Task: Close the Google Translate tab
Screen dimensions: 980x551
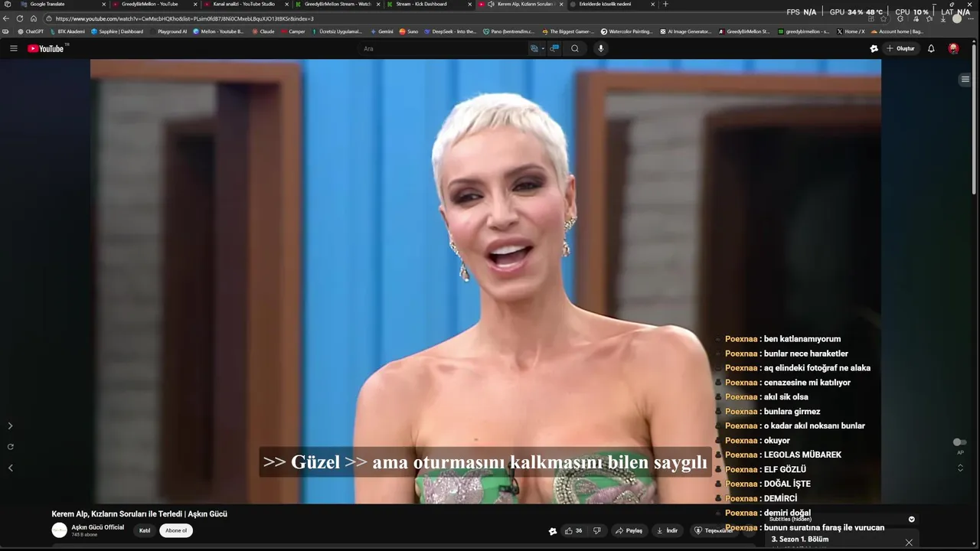Action: click(x=104, y=4)
